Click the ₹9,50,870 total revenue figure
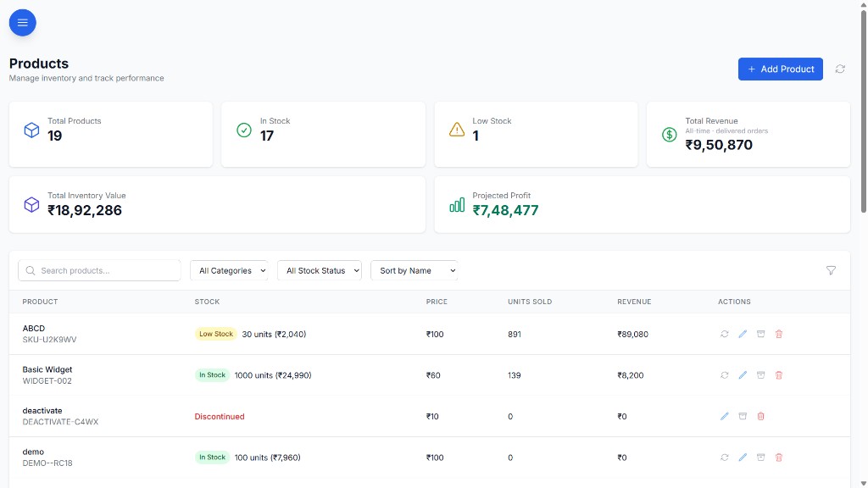 pos(719,145)
